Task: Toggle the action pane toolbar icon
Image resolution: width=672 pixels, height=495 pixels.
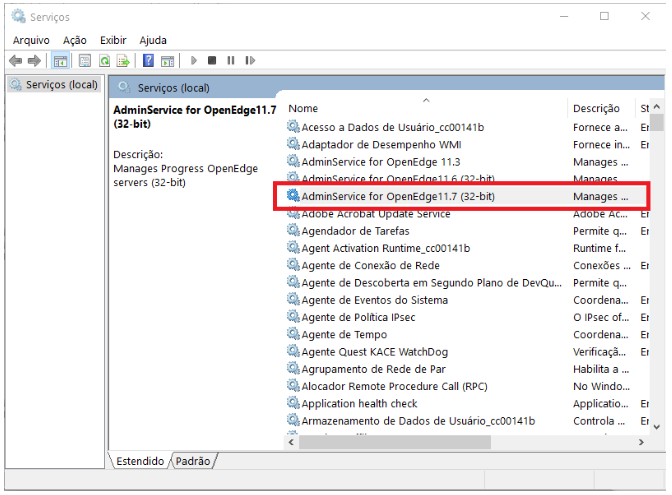Action: click(167, 61)
